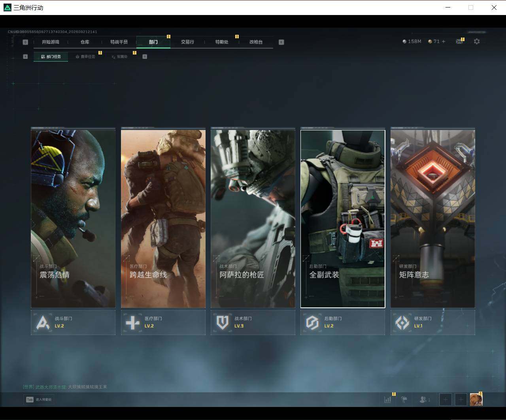The image size is (506, 420).
Task: Click the flag icon in bottom bar
Action: pyautogui.click(x=404, y=399)
